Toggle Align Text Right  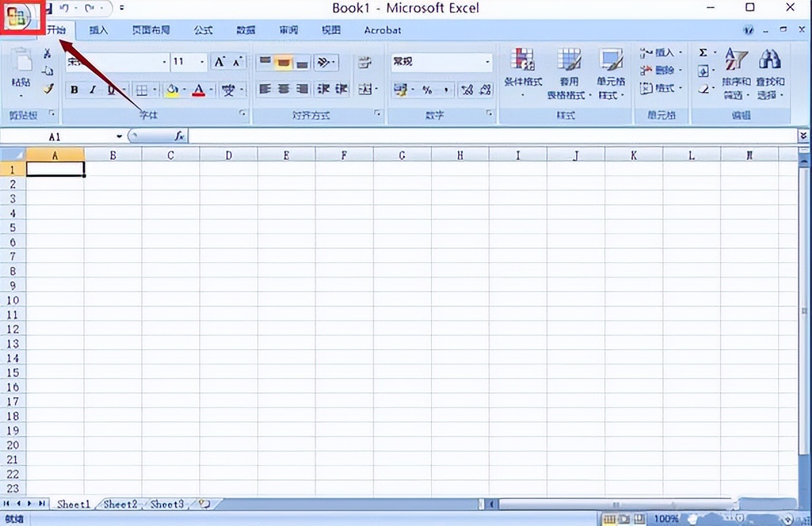coord(302,89)
